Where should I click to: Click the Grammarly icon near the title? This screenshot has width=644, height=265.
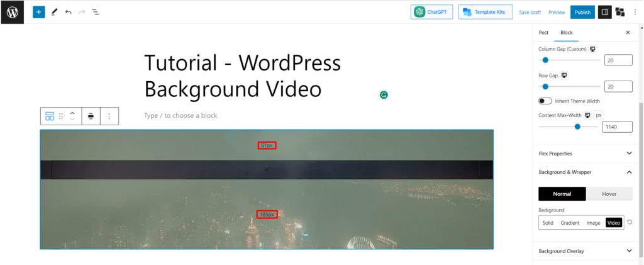point(383,95)
